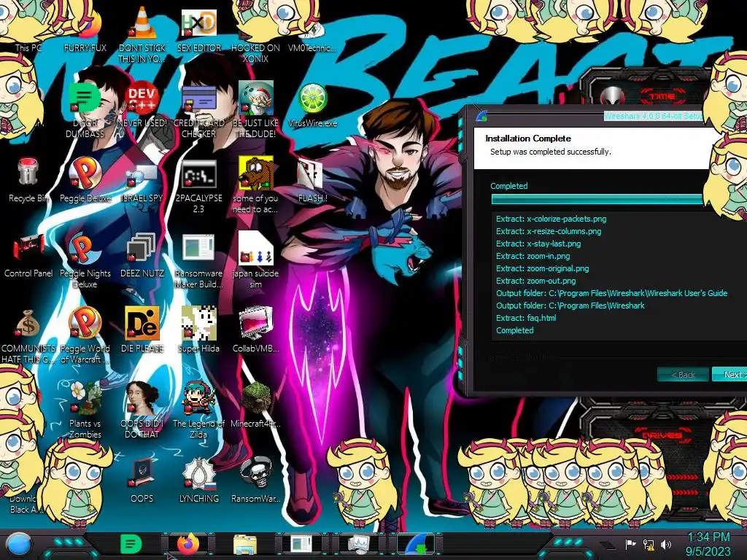Select 'Output folder: C:\Program Files\Wireshark' line
Image resolution: width=747 pixels, height=560 pixels.
pos(570,306)
